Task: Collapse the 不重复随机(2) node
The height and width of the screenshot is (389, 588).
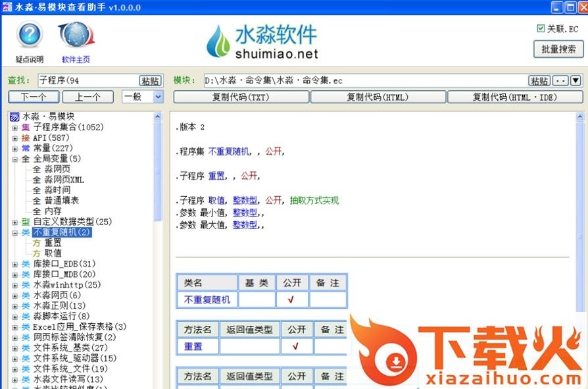Action: click(14, 232)
